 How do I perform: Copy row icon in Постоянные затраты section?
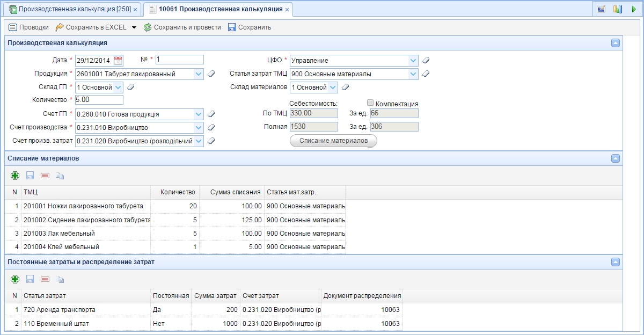(x=60, y=279)
